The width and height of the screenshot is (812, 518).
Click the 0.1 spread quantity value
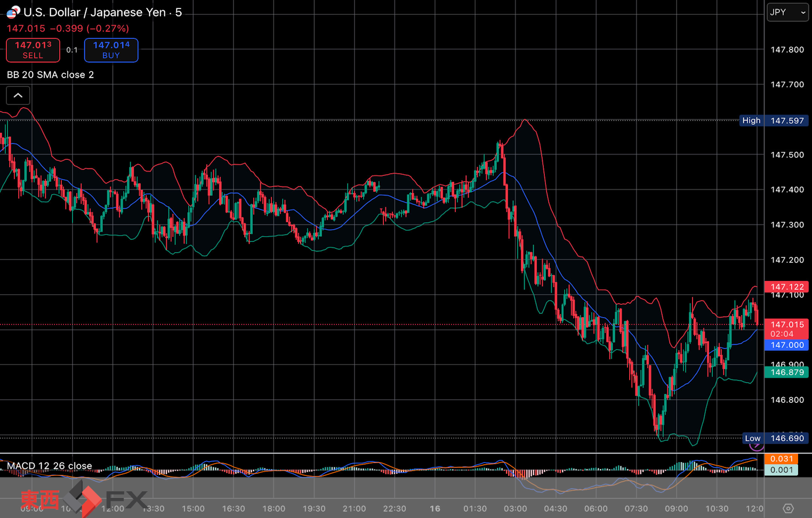coord(72,50)
